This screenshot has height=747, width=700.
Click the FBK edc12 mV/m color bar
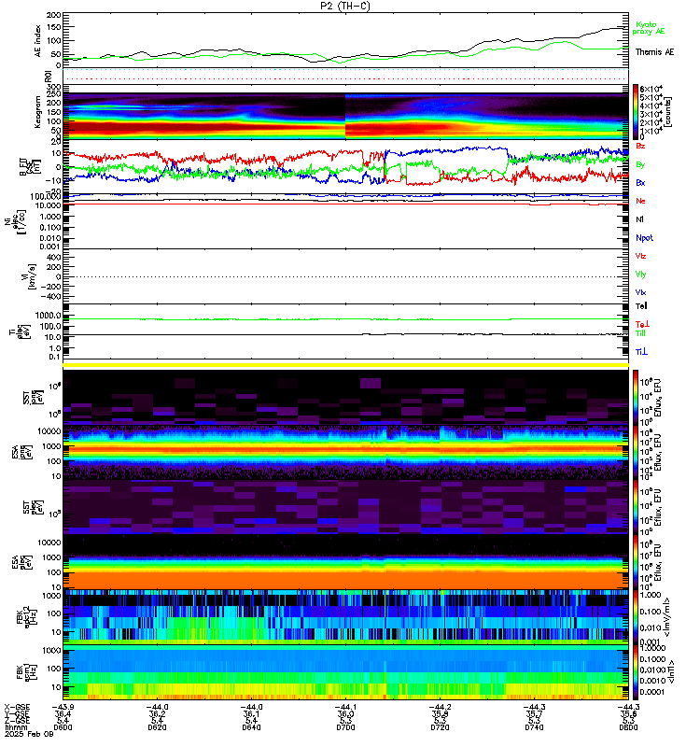pyautogui.click(x=636, y=617)
